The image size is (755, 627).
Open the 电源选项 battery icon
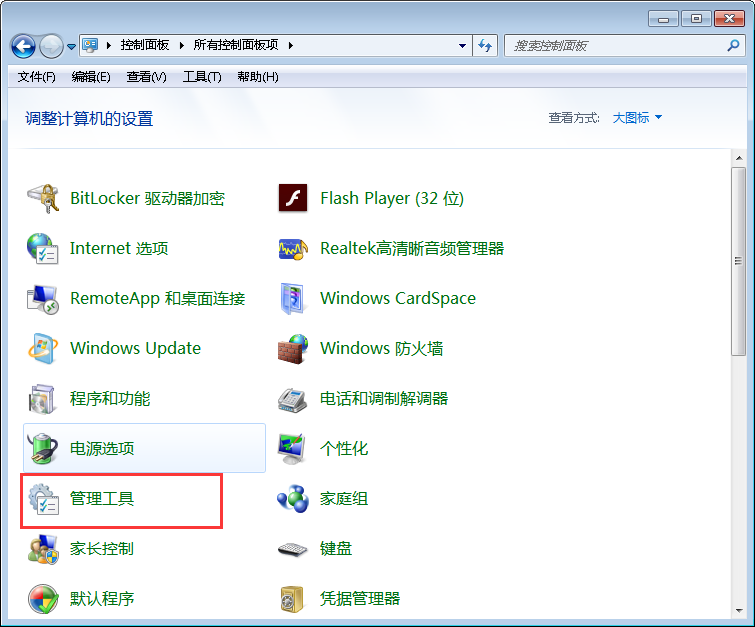(43, 448)
